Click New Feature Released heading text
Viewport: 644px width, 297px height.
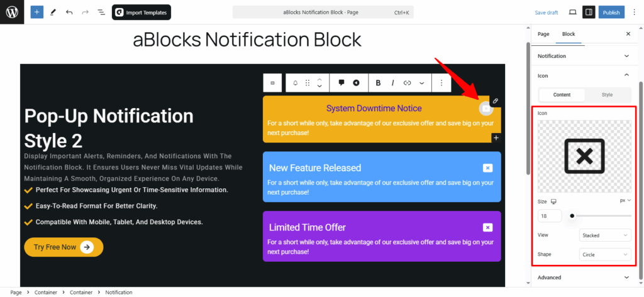click(x=315, y=168)
